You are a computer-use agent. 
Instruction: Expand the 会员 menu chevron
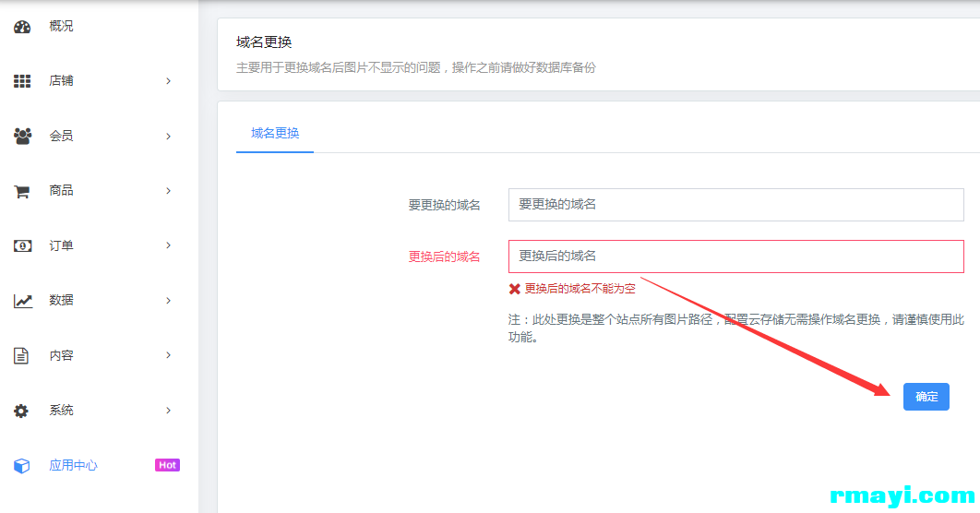(168, 137)
